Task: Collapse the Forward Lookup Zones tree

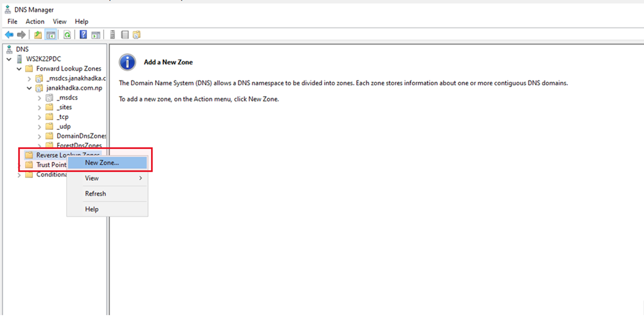Action: pos(20,68)
